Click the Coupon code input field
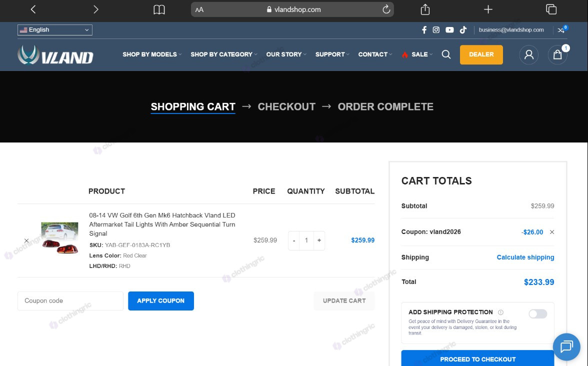 coord(70,301)
